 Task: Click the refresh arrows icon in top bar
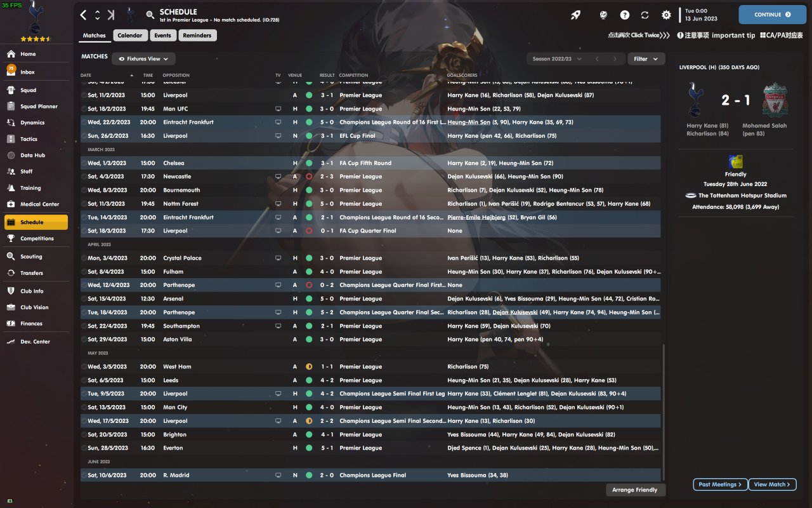click(x=645, y=15)
